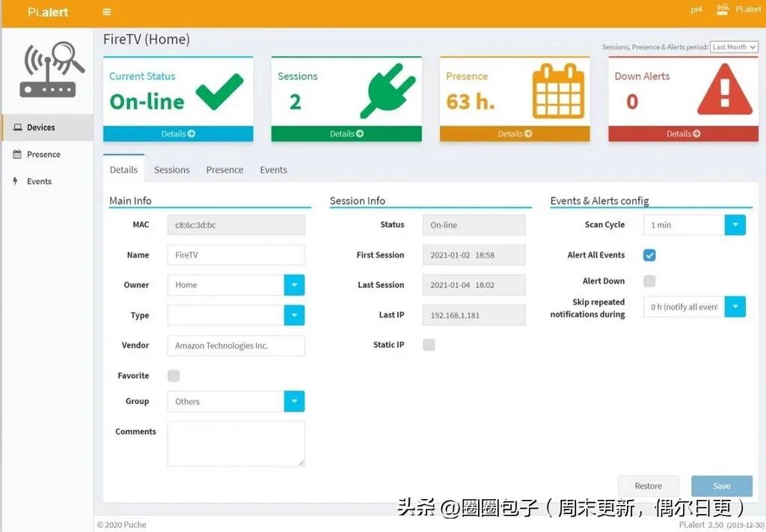
Task: Toggle the Alert Down checkbox
Action: (x=649, y=281)
